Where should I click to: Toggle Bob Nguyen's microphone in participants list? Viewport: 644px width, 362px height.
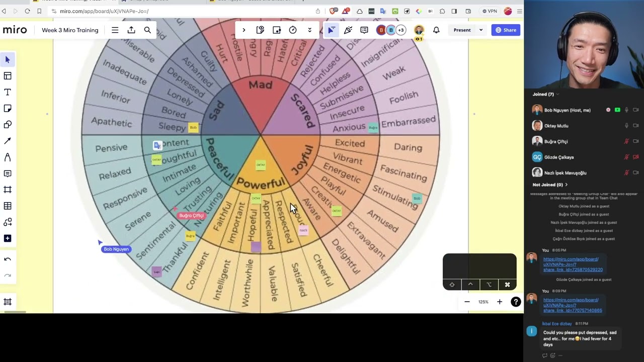626,110
